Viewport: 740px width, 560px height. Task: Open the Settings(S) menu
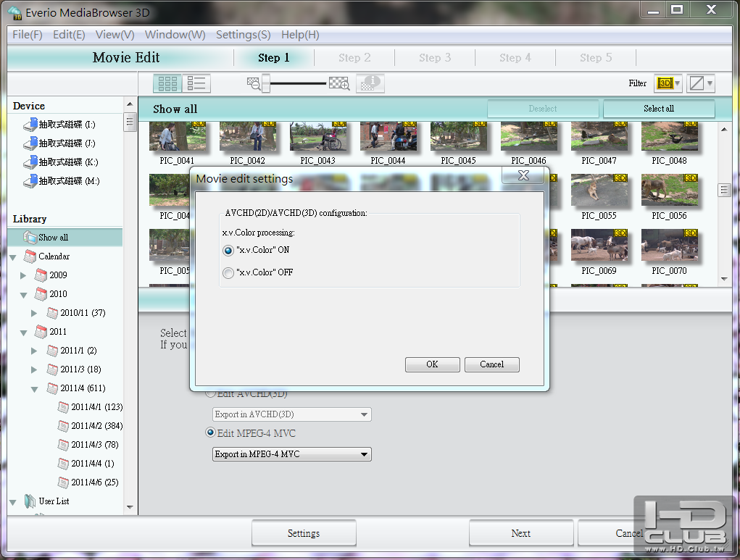[x=243, y=35]
